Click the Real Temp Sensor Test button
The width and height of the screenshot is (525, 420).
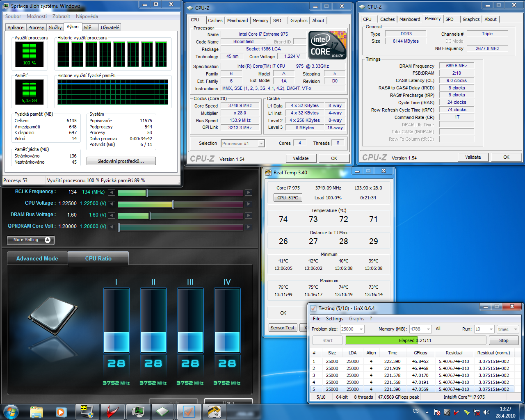point(282,328)
